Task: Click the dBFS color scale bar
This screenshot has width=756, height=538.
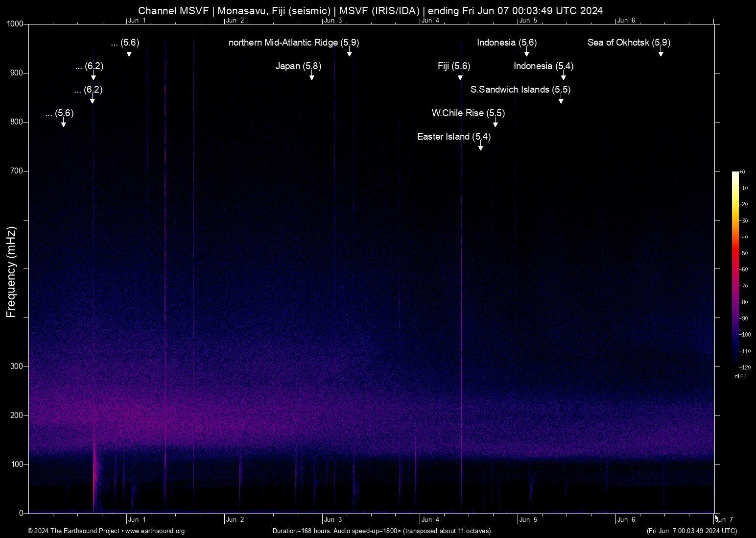Action: pos(735,269)
